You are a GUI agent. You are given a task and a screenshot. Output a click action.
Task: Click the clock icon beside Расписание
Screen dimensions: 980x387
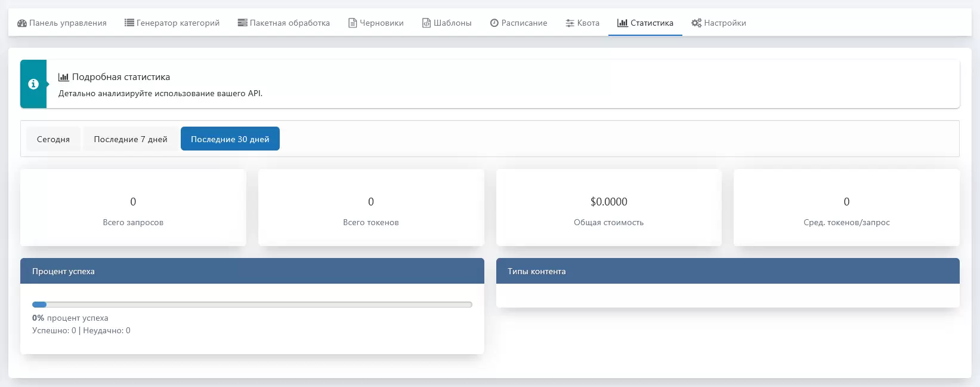494,23
